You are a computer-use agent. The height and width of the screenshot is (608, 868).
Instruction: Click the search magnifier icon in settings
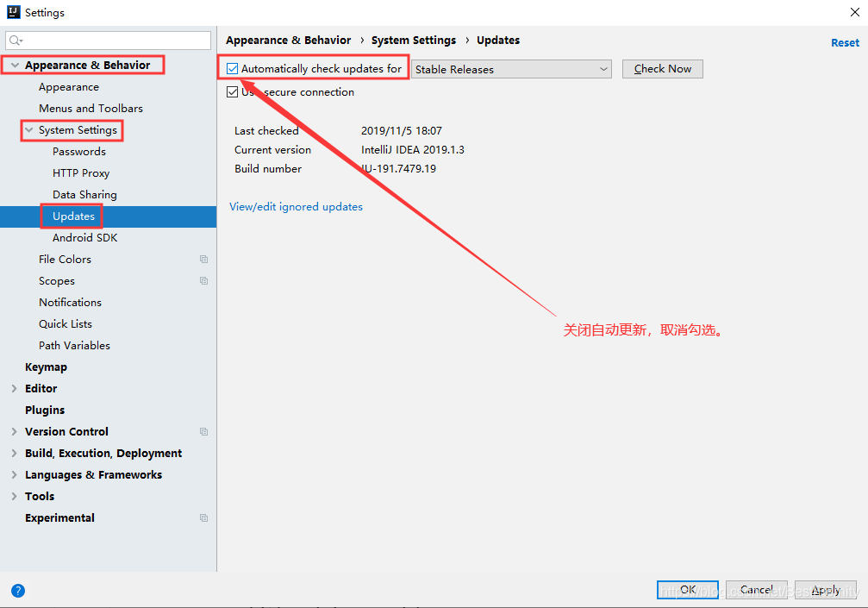(16, 41)
